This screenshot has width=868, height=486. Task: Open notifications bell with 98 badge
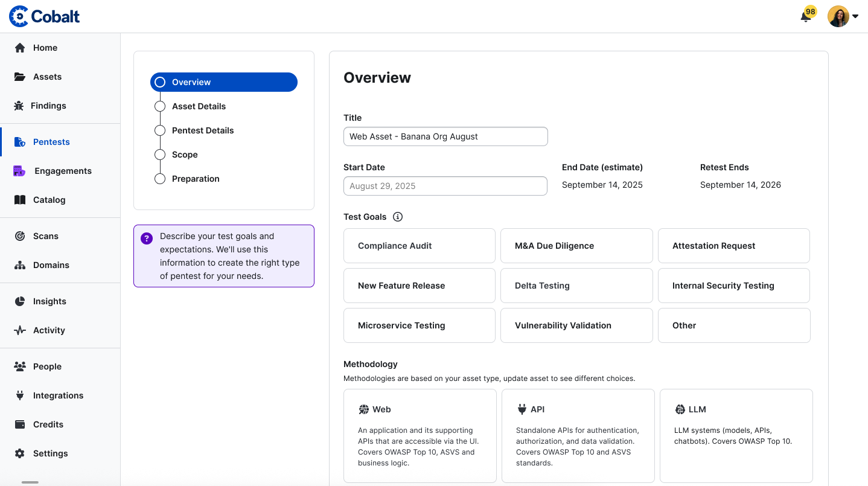(x=806, y=16)
